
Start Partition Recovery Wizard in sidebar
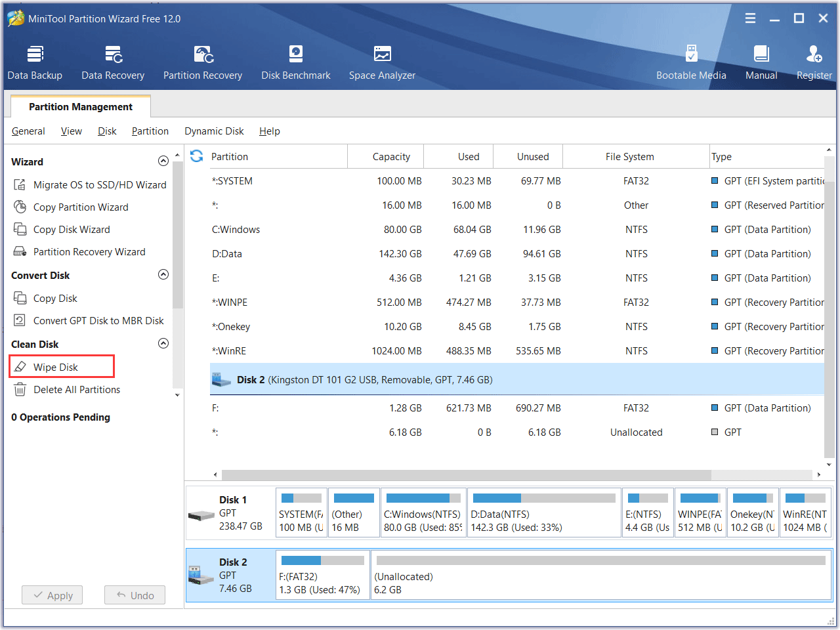79,252
